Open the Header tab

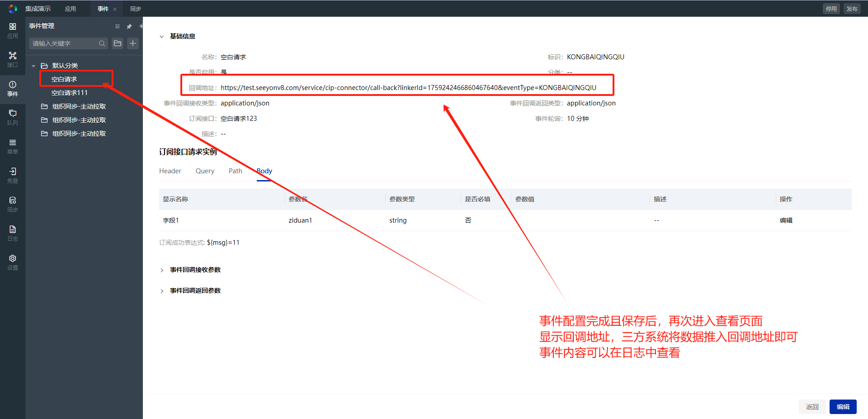coord(170,171)
